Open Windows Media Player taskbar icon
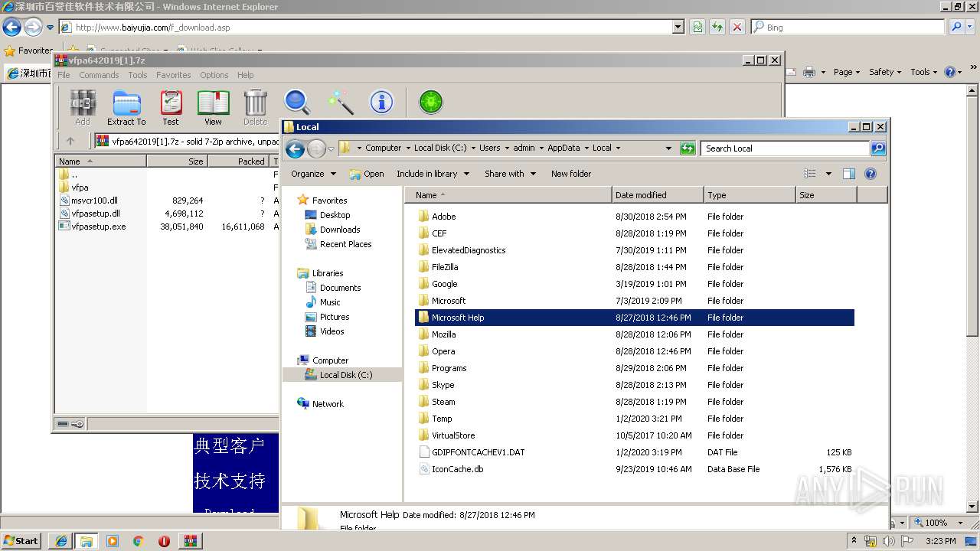Screen dimensions: 980x551 click(113, 541)
